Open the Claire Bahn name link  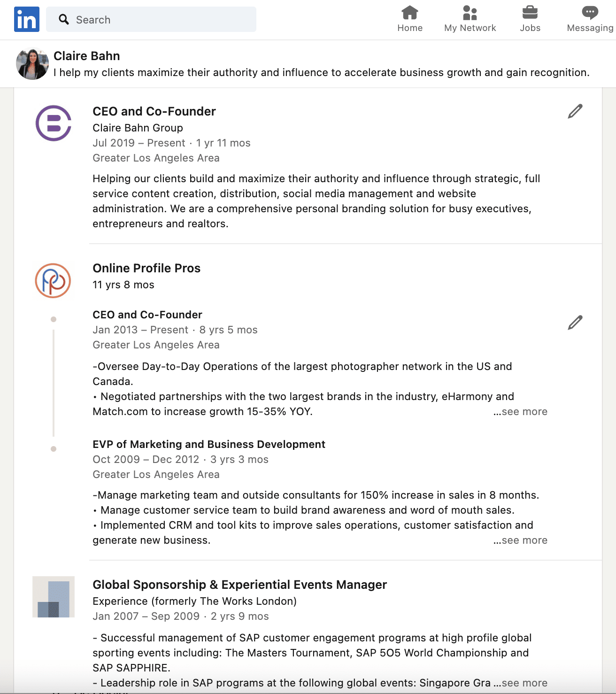coord(87,56)
